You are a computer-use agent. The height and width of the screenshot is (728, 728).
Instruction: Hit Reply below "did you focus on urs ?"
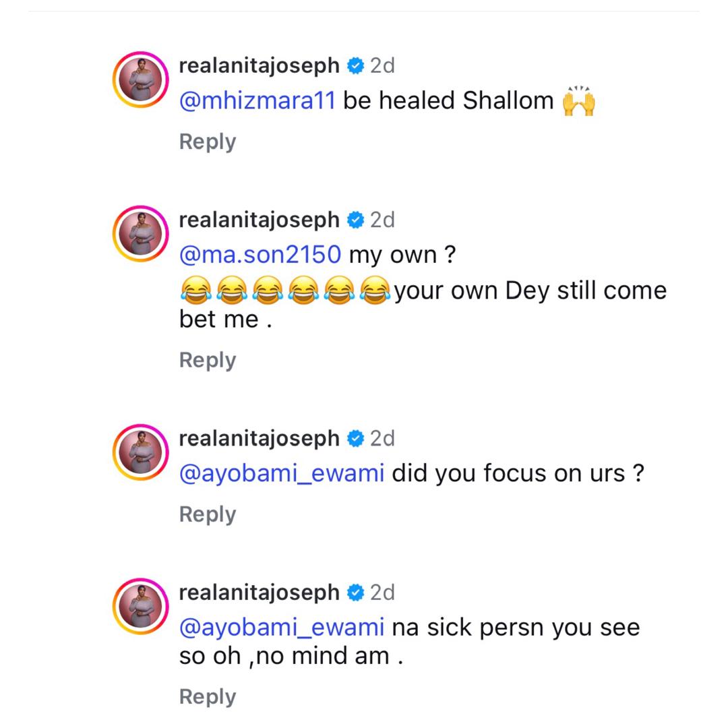[x=208, y=514]
